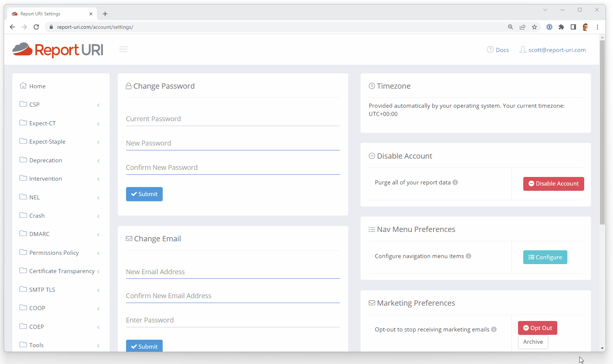Viewport: 613px width, 364px height.
Task: Click info icon beside marketing emails opt-out
Action: pyautogui.click(x=494, y=330)
